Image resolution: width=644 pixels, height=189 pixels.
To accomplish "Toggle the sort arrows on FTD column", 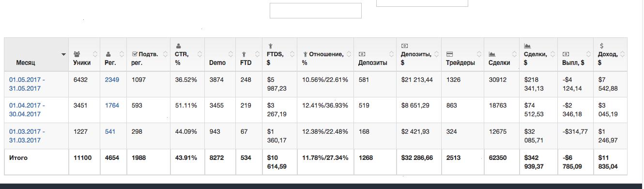I will click(x=257, y=54).
